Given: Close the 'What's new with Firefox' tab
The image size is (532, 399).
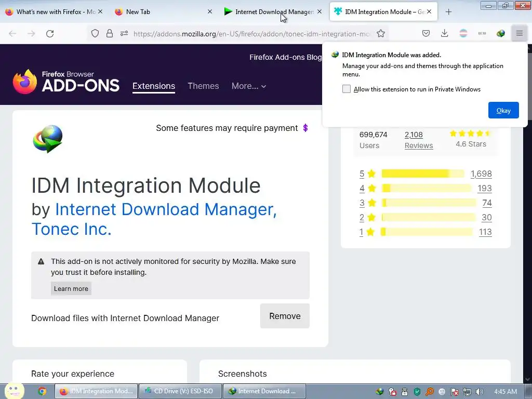Looking at the screenshot, I should coord(100,11).
